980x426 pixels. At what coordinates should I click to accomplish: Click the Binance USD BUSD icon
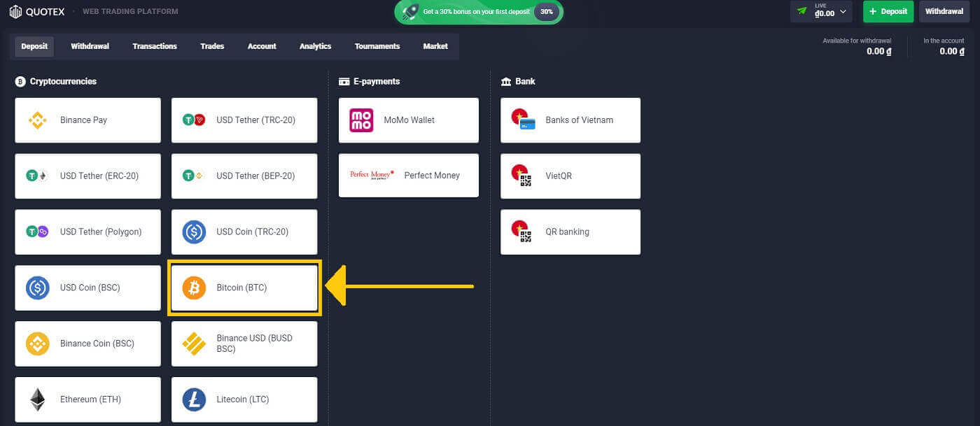(194, 343)
